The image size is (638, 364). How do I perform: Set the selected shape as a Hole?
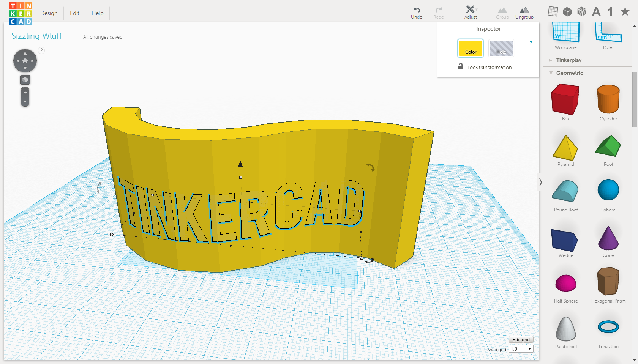[x=501, y=48]
